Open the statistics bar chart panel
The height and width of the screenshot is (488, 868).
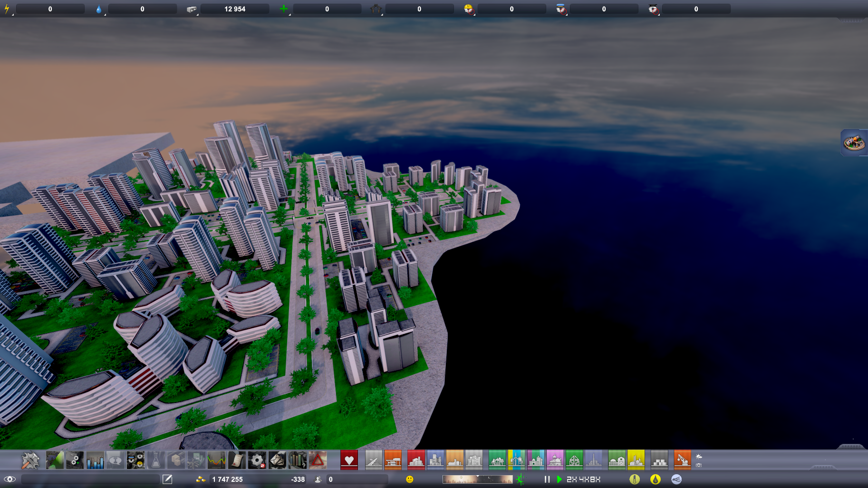pos(96,460)
